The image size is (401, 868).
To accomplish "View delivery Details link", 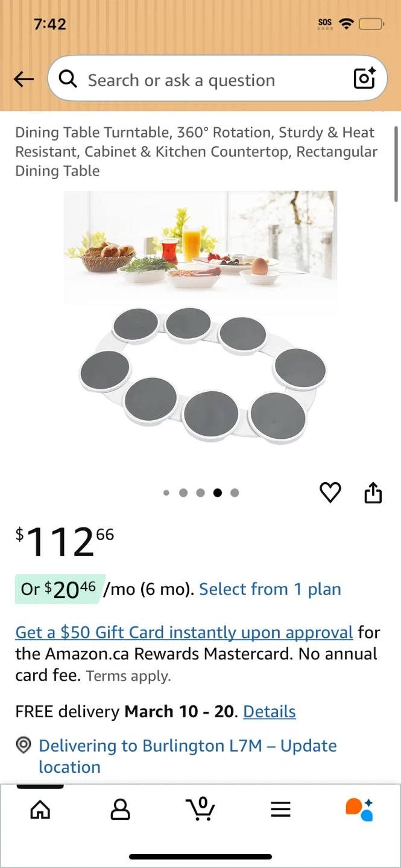I will click(270, 711).
